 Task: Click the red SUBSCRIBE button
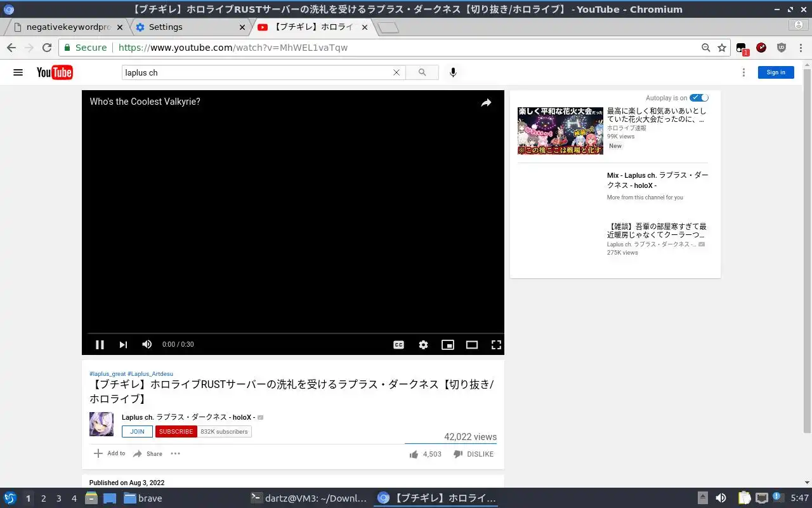coord(176,432)
